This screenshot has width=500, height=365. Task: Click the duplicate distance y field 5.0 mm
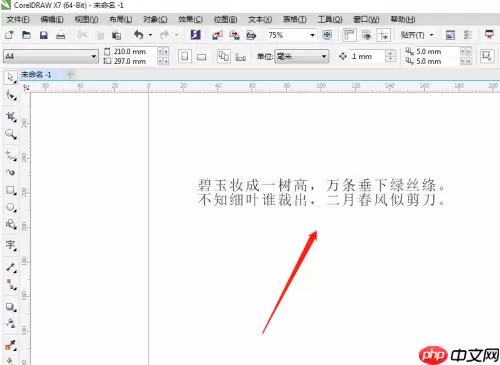(437, 61)
